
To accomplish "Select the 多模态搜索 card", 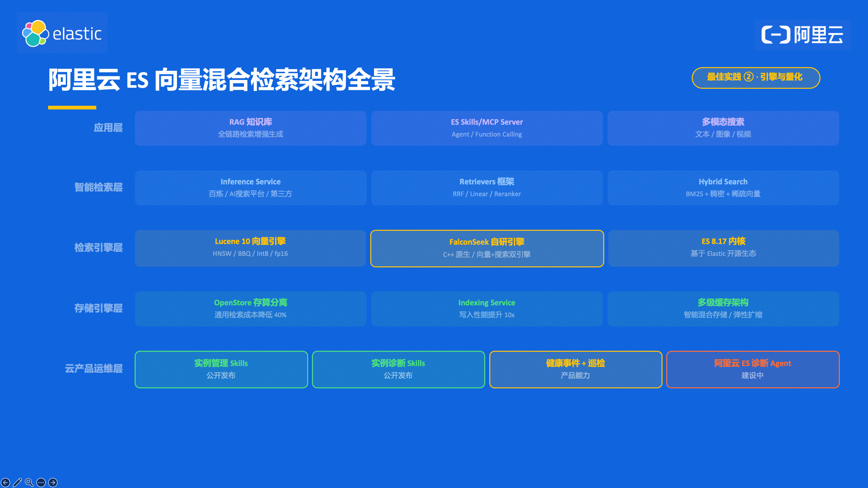I will [x=723, y=128].
